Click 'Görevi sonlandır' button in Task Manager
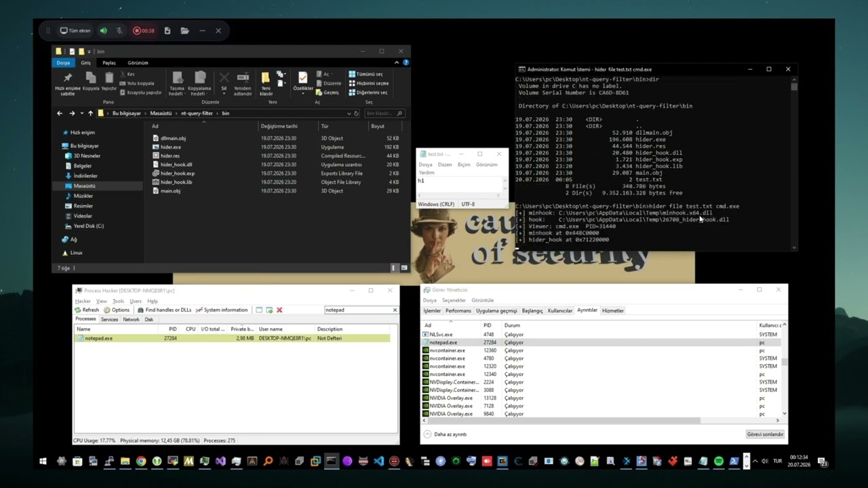 (765, 434)
